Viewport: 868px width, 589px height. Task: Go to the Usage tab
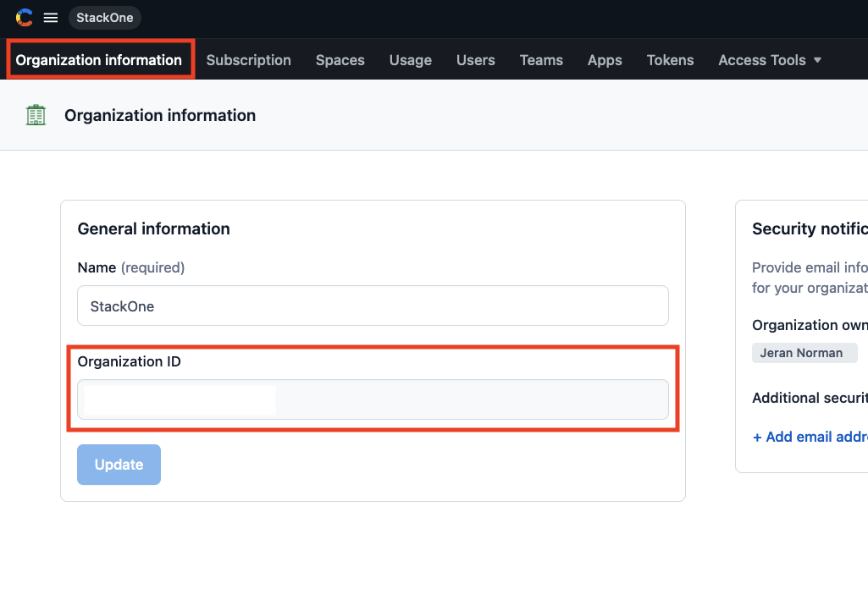click(410, 59)
